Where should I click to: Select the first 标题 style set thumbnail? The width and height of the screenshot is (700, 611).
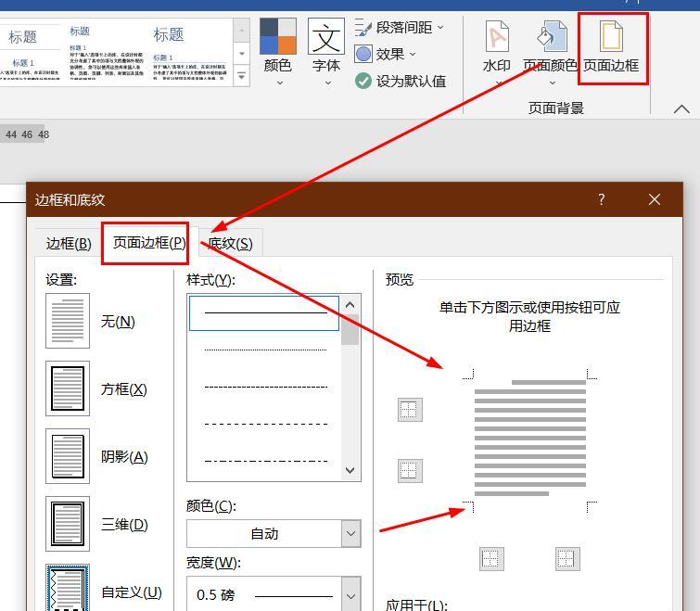[30, 52]
